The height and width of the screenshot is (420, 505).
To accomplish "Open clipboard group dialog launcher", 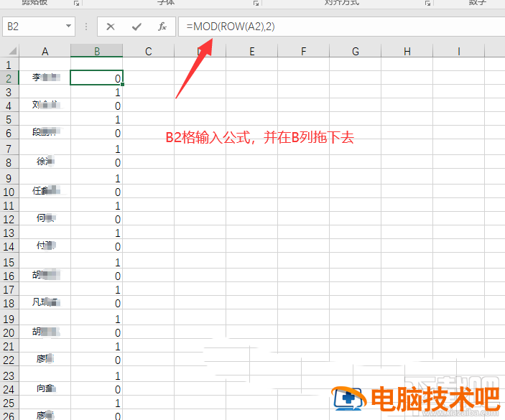I will pyautogui.click(x=76, y=3).
